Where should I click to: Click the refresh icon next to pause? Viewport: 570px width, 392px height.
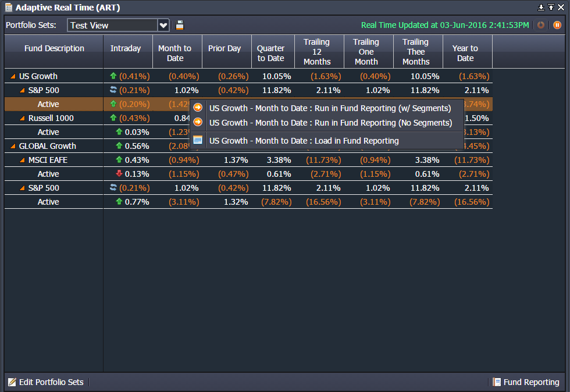[x=541, y=25]
